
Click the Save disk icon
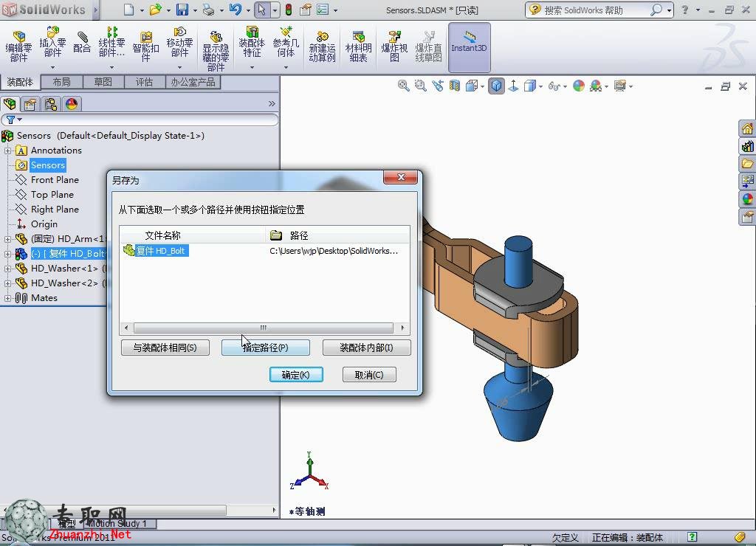182,9
